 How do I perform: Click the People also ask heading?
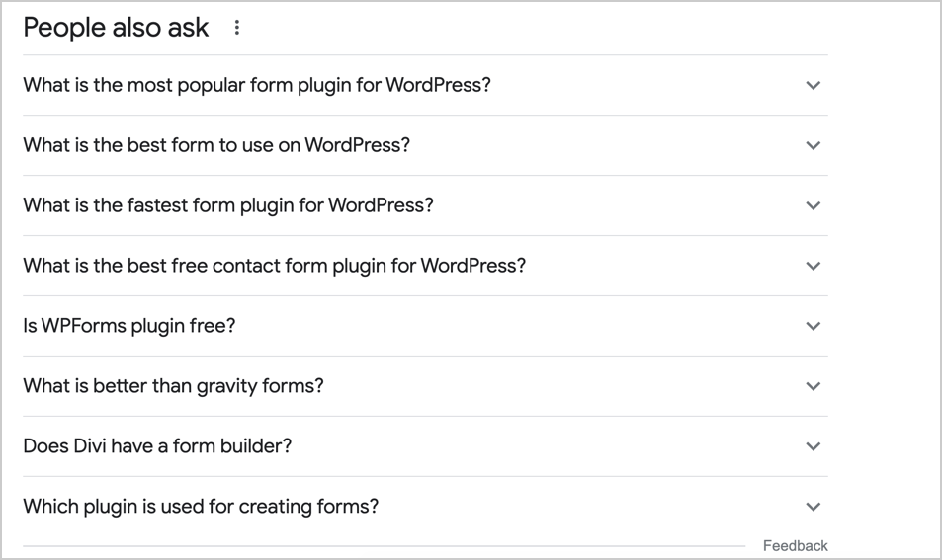point(116,28)
